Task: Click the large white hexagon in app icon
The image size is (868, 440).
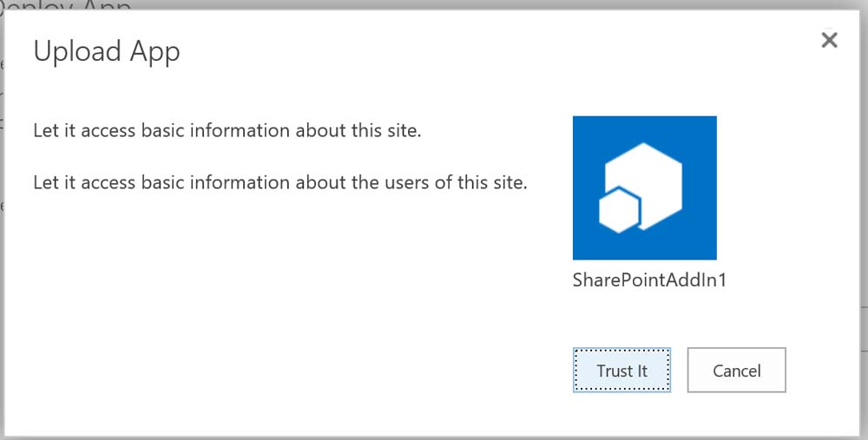Action: click(648, 179)
